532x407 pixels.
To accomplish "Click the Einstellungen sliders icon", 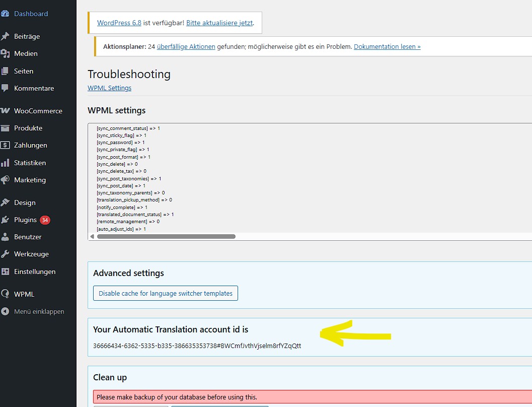I will point(5,272).
